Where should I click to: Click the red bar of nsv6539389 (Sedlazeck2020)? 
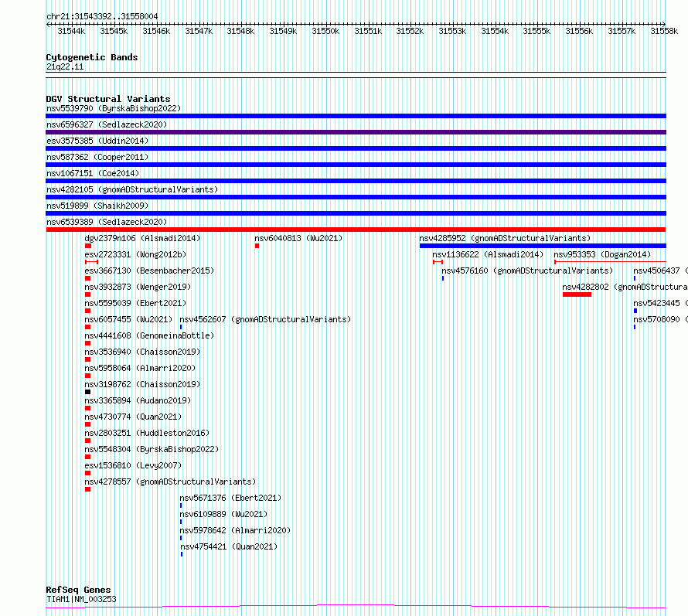(x=356, y=230)
